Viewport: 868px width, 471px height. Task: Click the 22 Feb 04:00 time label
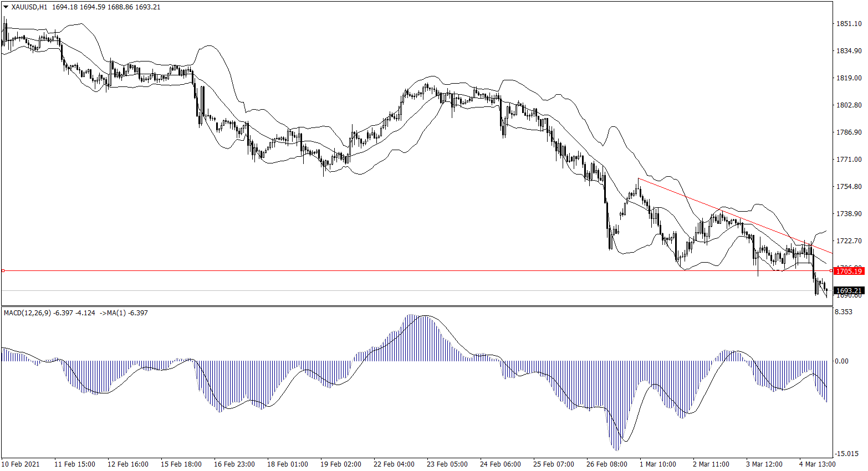pyautogui.click(x=394, y=464)
